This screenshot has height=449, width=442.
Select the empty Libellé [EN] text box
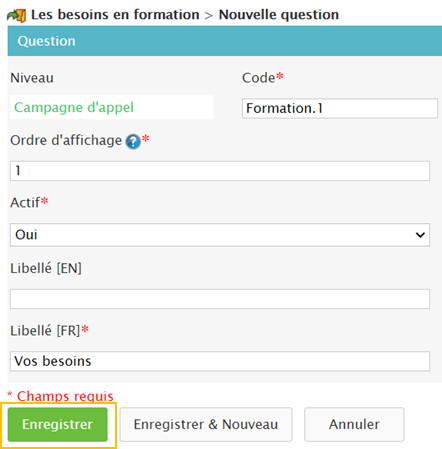click(x=220, y=299)
